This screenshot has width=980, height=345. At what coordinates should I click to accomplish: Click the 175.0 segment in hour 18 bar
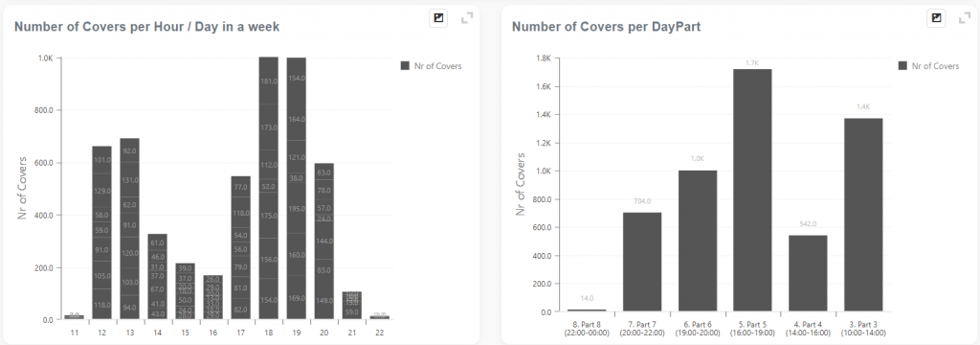pyautogui.click(x=269, y=216)
